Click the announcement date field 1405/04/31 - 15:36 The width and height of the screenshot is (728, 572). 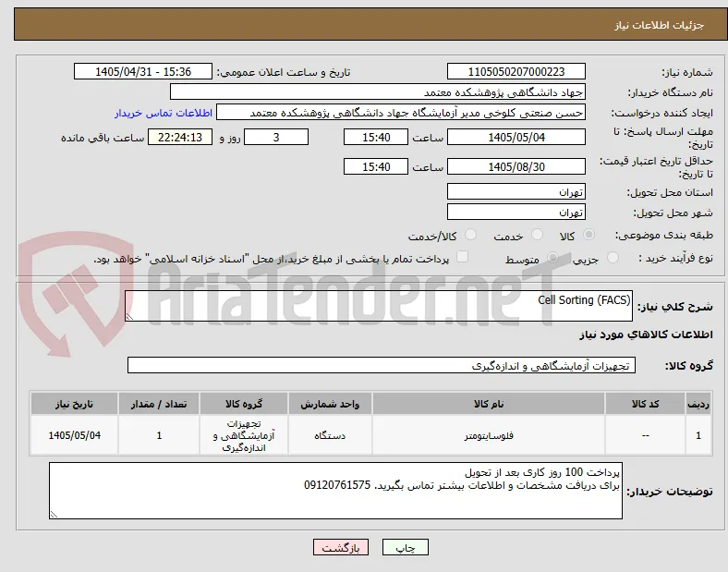pos(143,71)
